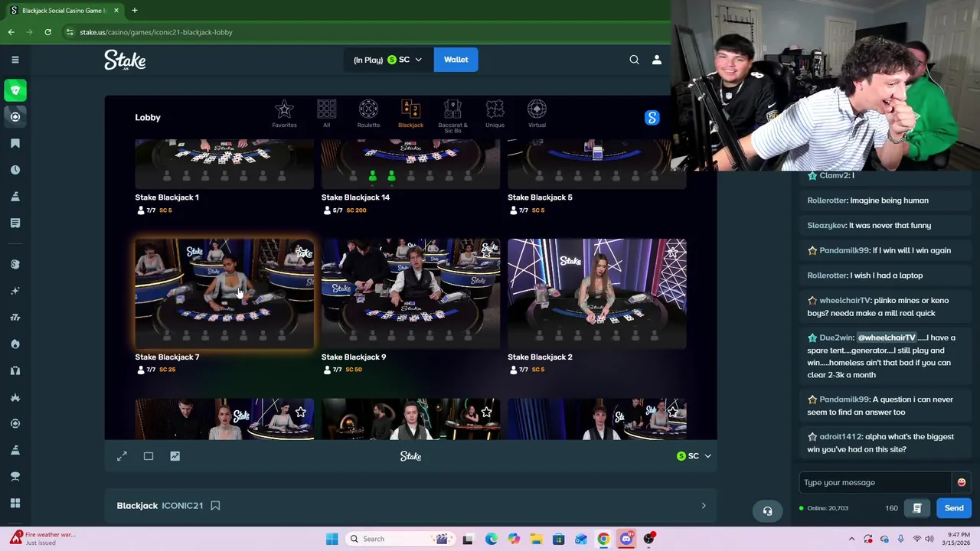Open the sidebar sparkle (new releases) icon

pyautogui.click(x=15, y=291)
